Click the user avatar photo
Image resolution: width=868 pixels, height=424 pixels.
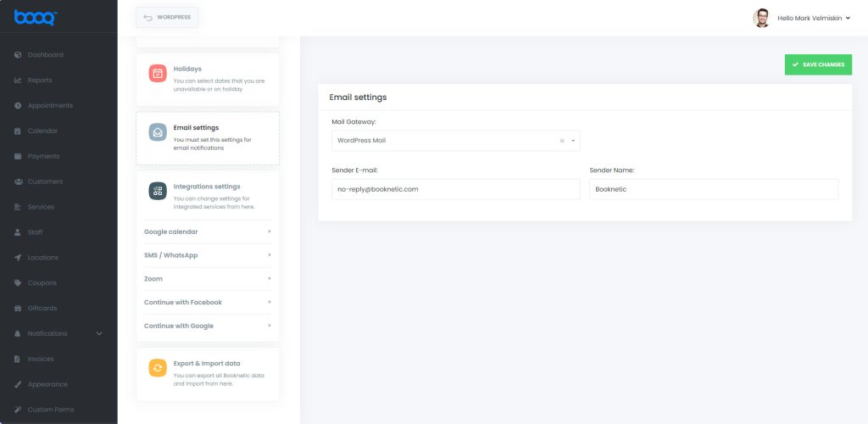(x=761, y=18)
